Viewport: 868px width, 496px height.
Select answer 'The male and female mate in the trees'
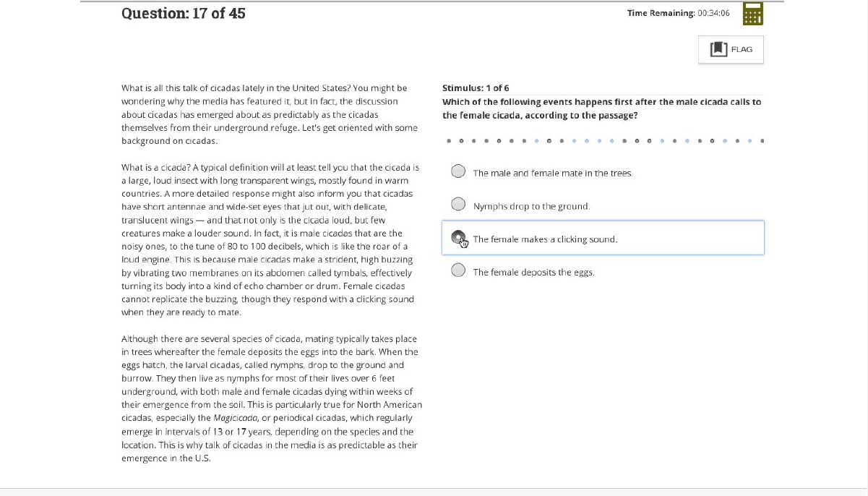tap(458, 171)
